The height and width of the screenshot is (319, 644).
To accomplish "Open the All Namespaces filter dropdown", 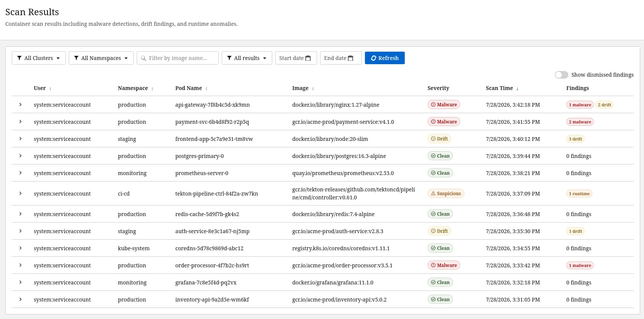I will coord(101,58).
